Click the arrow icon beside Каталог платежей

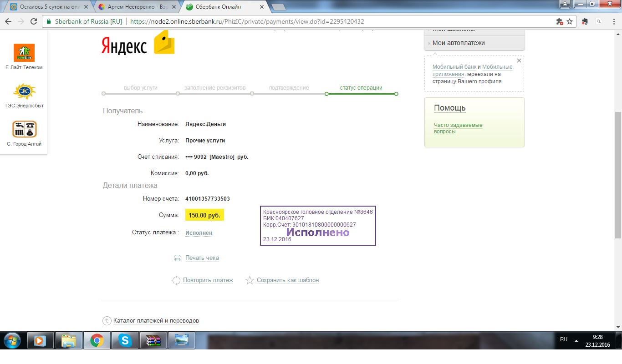point(106,320)
